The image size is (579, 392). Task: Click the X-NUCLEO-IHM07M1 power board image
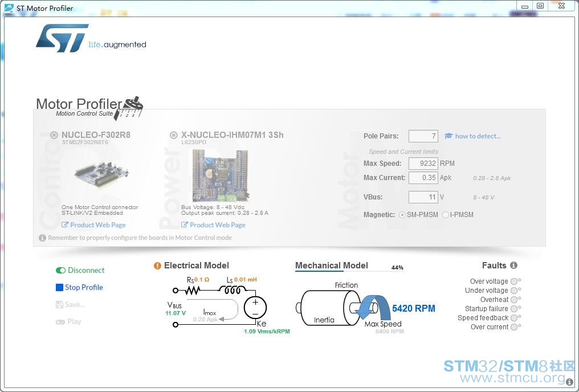pyautogui.click(x=220, y=175)
